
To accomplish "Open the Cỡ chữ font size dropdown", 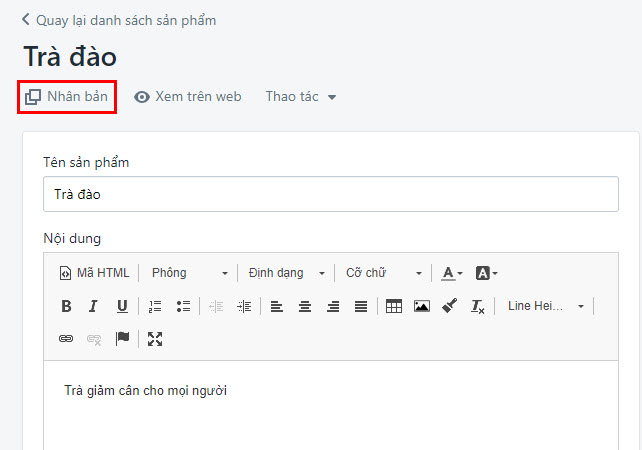I will pos(384,273).
